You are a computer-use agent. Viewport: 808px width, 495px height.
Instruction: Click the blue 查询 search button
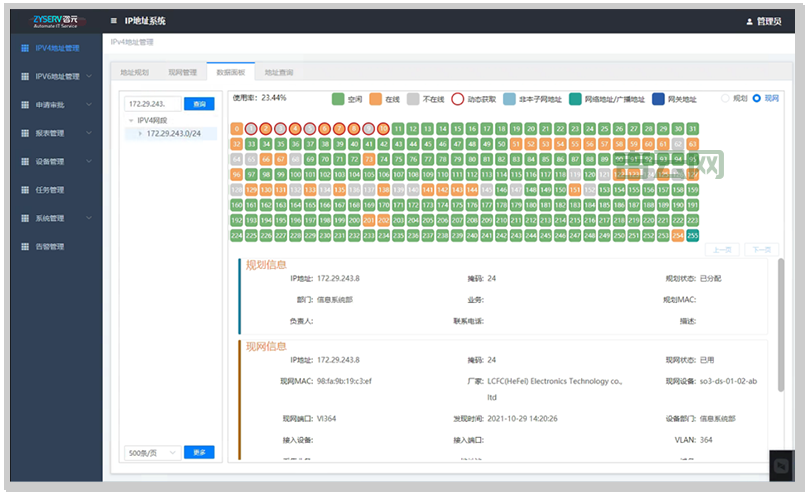coord(199,103)
